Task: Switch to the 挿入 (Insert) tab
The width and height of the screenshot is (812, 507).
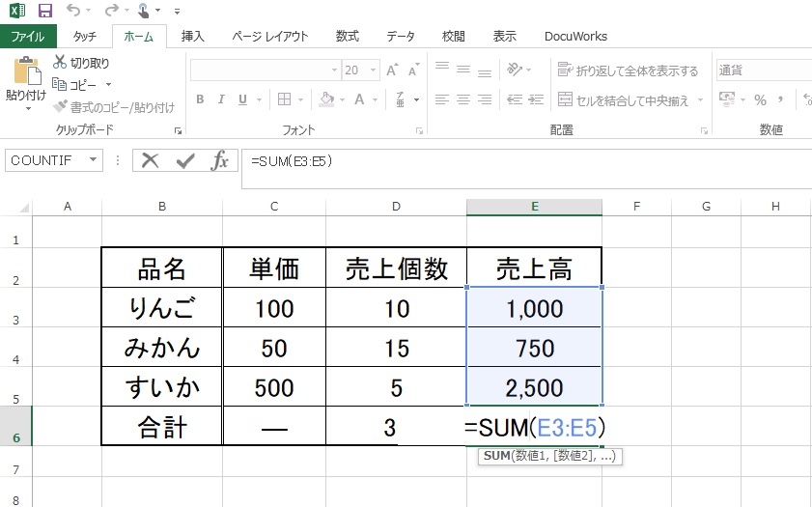Action: tap(192, 37)
